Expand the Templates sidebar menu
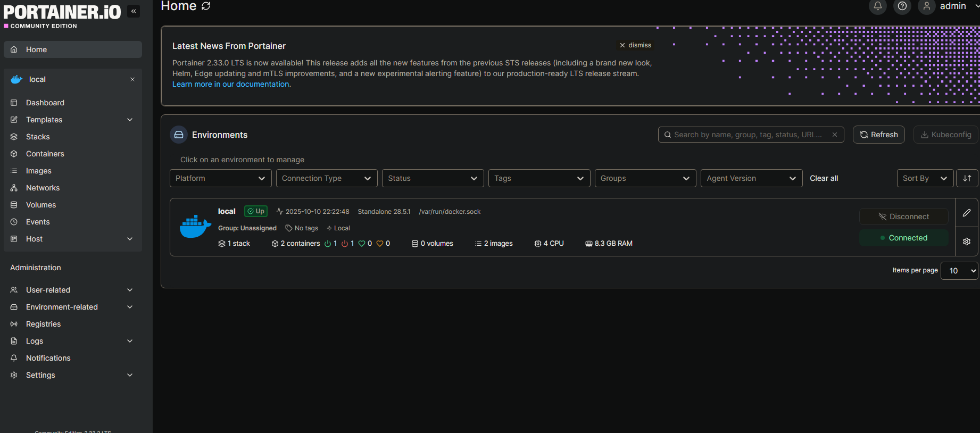The image size is (980, 433). (x=73, y=120)
